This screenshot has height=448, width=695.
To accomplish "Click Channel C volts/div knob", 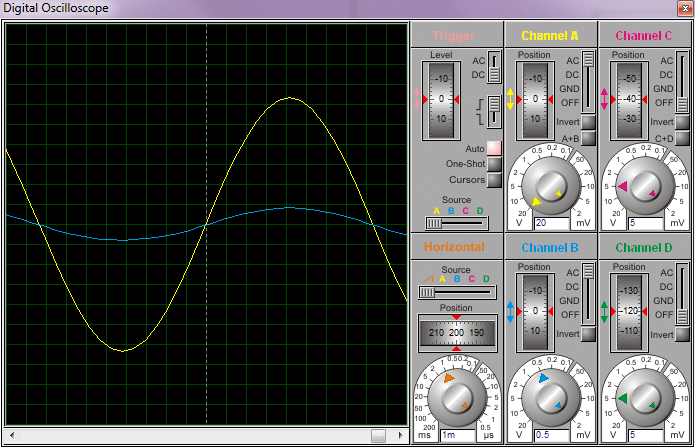I will 645,187.
